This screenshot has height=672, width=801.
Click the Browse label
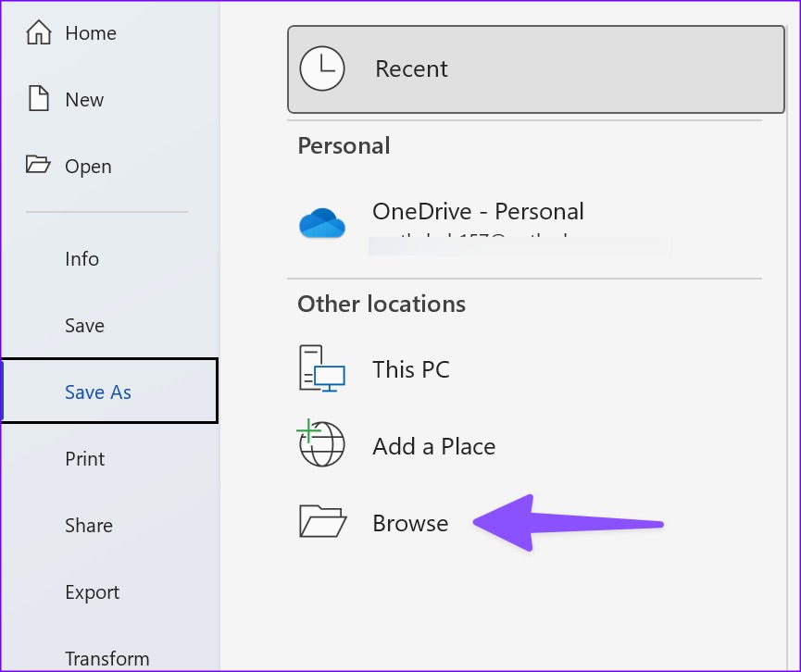(410, 523)
